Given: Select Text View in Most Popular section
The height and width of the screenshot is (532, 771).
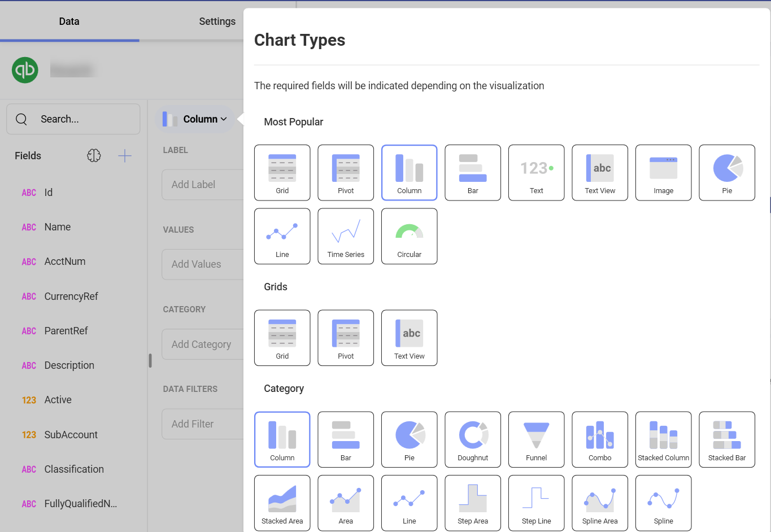Looking at the screenshot, I should coord(600,173).
